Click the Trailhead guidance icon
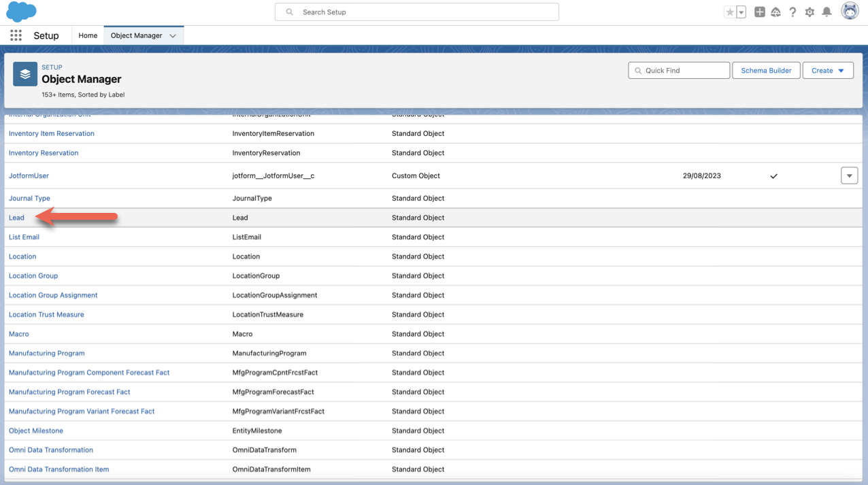868x485 pixels. (x=775, y=12)
